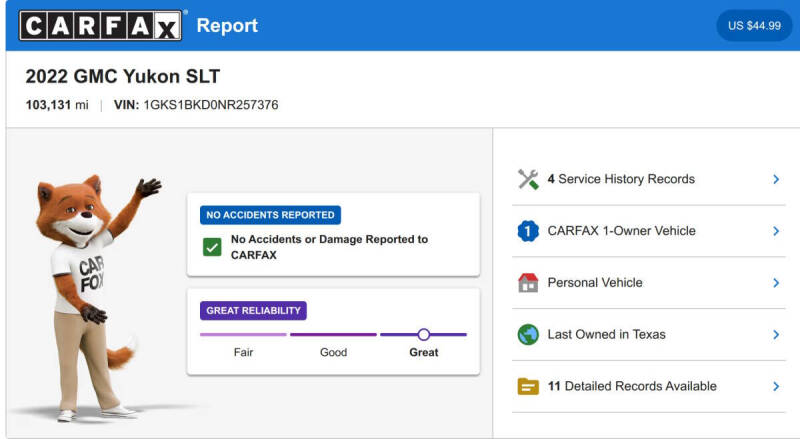Click the green checkmark for no accidents

[x=212, y=247]
